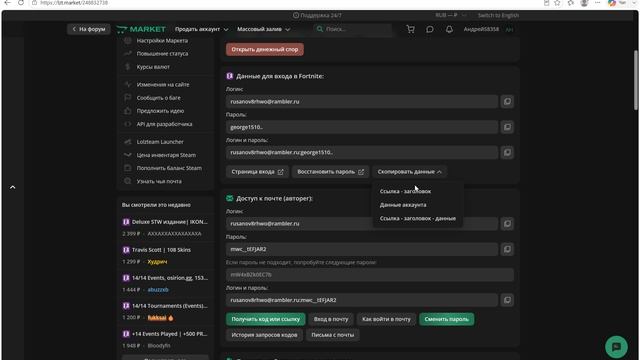Open Предложить идею in sidebar
The image size is (640, 360).
click(x=160, y=111)
